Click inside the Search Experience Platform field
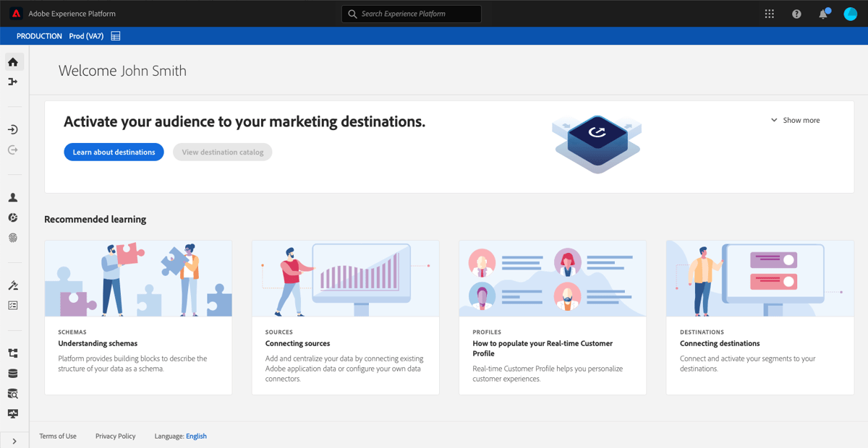Viewport: 868px width, 448px height. click(411, 14)
